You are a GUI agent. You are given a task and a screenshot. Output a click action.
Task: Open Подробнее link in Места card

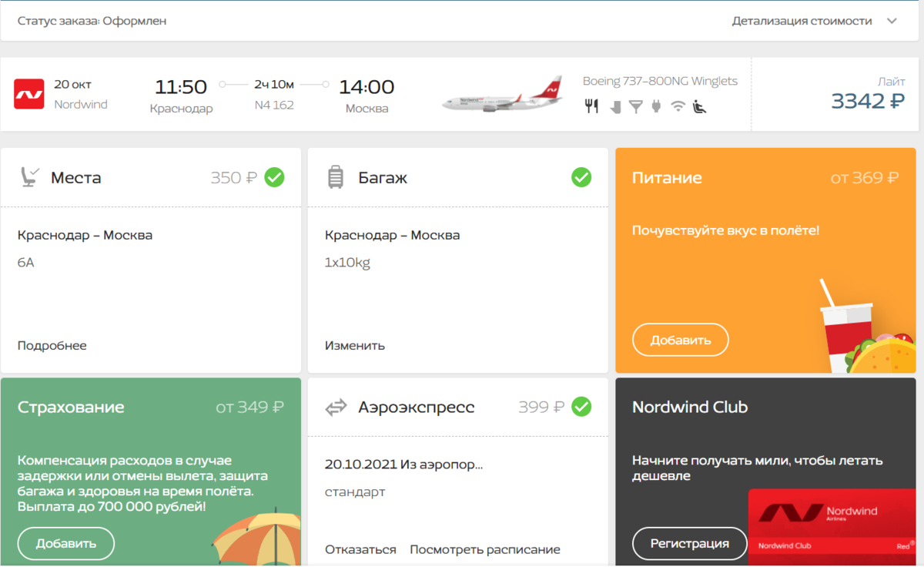click(52, 346)
